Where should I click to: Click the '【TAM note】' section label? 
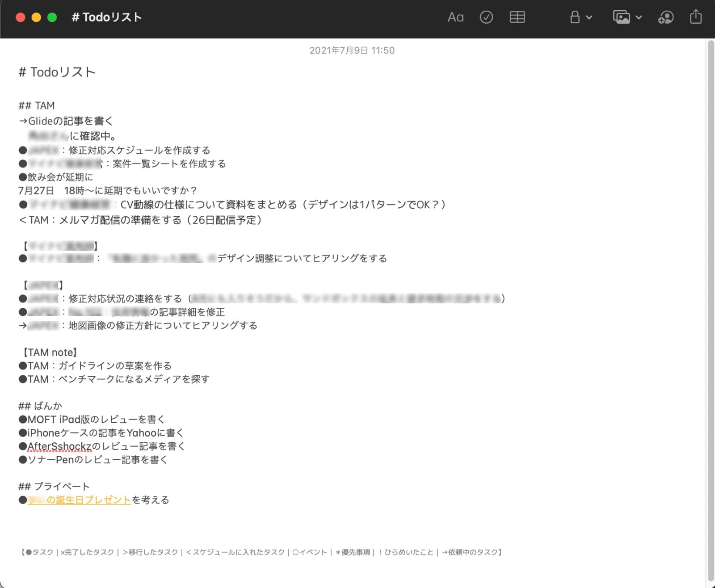pos(50,353)
